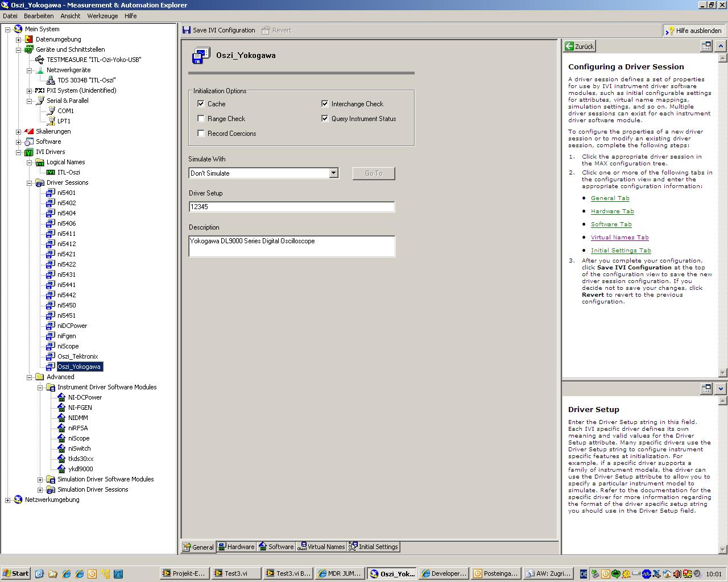Toggle the Cache checkbox
Viewport: 728px width, 582px height.
(x=201, y=103)
